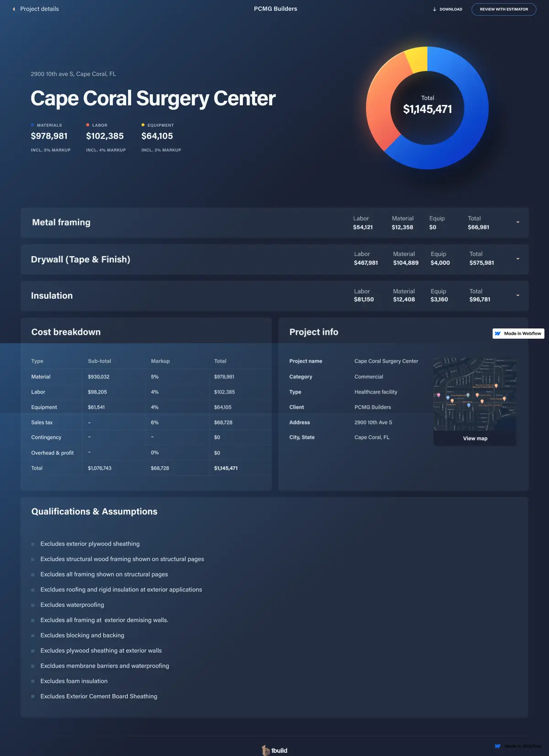Viewport: 549px width, 756px height.
Task: Click the address value 2900 10th Ave S
Action: point(373,422)
